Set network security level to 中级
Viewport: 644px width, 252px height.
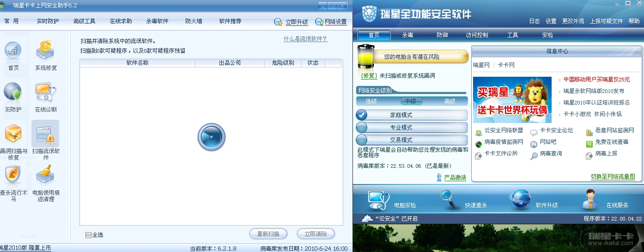point(411,101)
